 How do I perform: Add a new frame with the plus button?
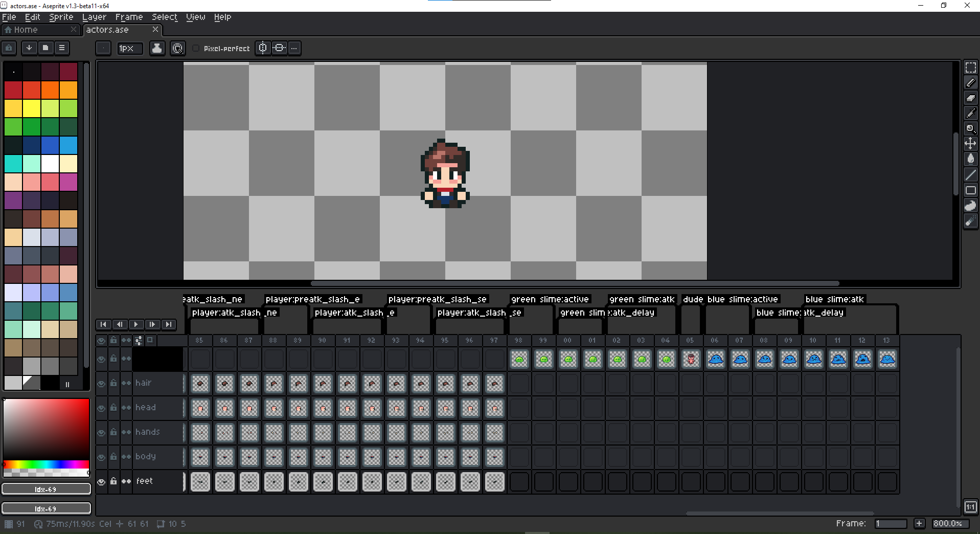(x=919, y=523)
